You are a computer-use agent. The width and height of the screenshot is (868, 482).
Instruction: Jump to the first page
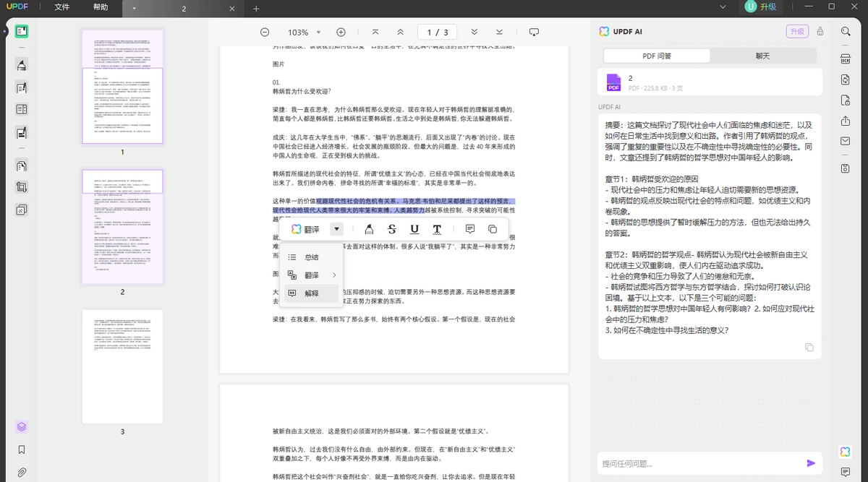(x=375, y=33)
